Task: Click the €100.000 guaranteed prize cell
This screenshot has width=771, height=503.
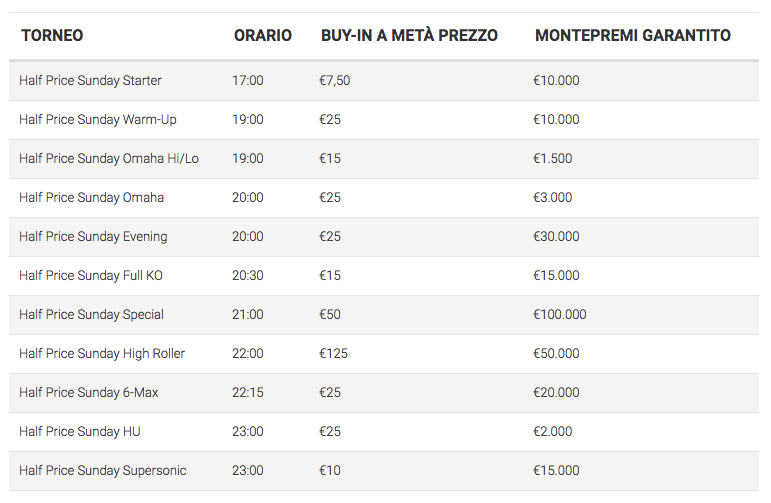Action: (x=560, y=314)
